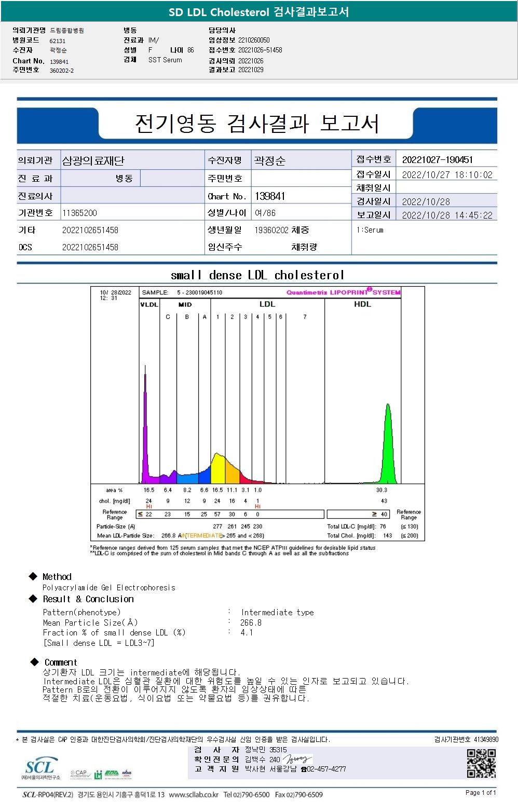Click the green LH certification logo

pos(98,774)
